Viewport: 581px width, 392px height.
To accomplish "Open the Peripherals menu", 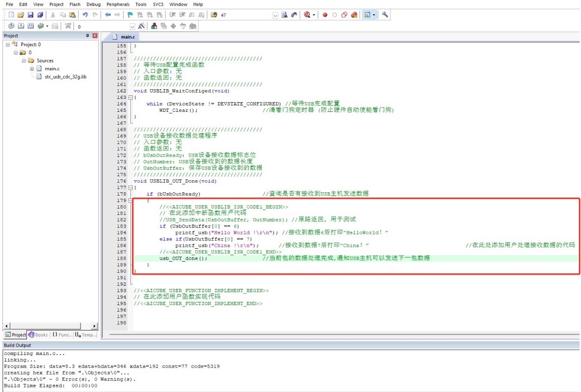I will 118,4.
